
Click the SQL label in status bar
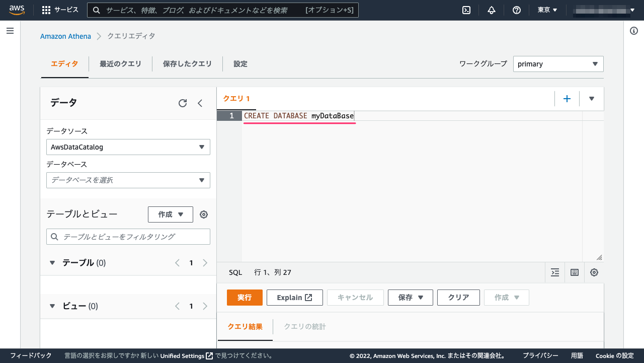tap(235, 272)
